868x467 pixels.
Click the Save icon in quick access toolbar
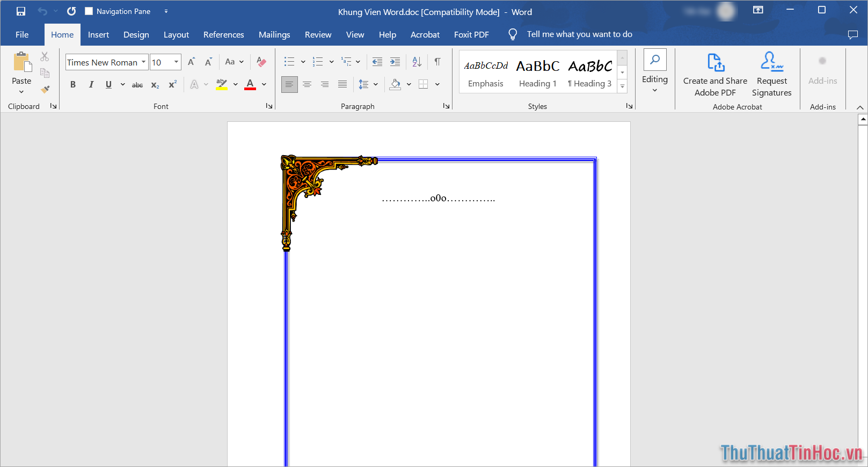tap(21, 11)
